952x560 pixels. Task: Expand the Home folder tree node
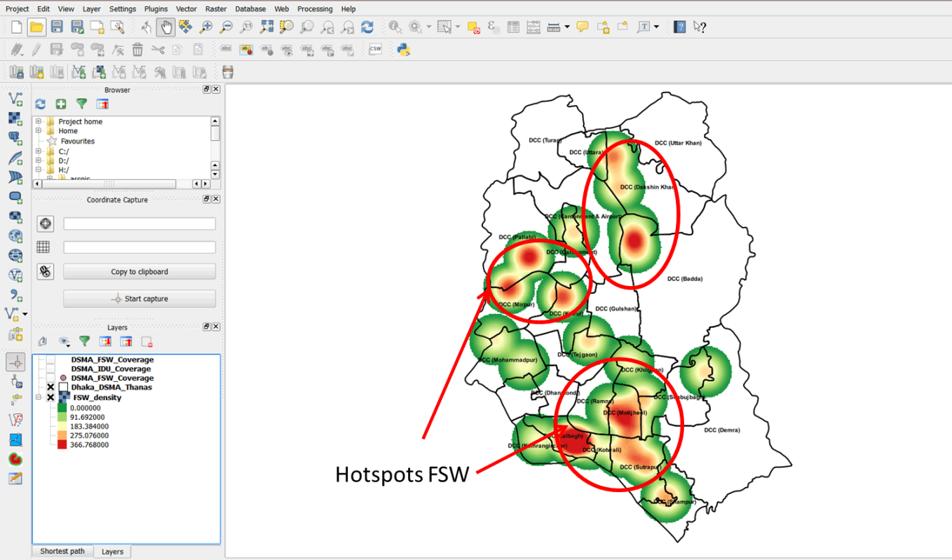(39, 130)
